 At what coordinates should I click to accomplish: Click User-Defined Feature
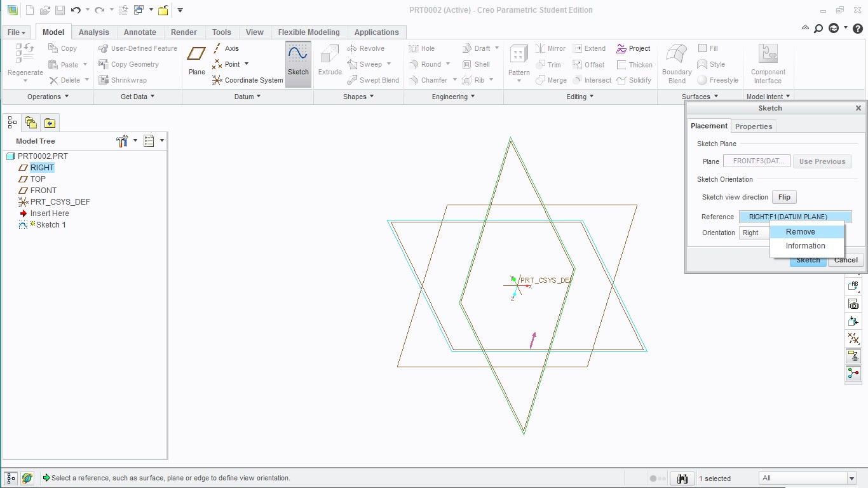(138, 48)
